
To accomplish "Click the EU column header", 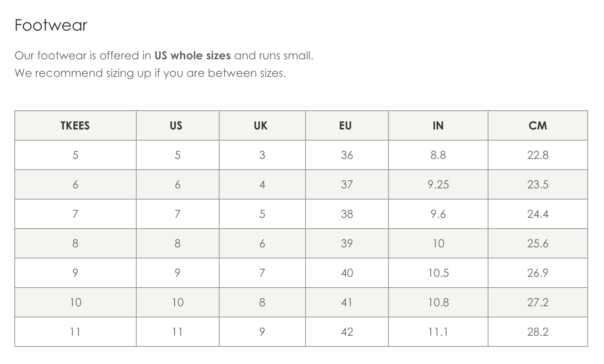I will tap(347, 125).
